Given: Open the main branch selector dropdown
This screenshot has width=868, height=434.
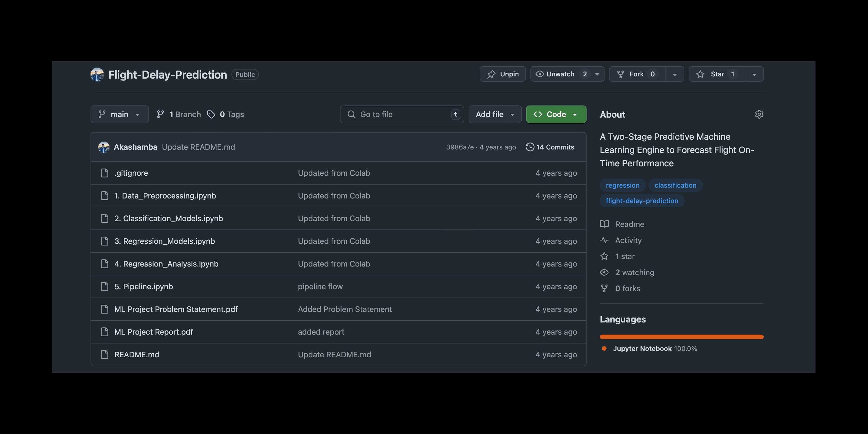Looking at the screenshot, I should (x=119, y=114).
